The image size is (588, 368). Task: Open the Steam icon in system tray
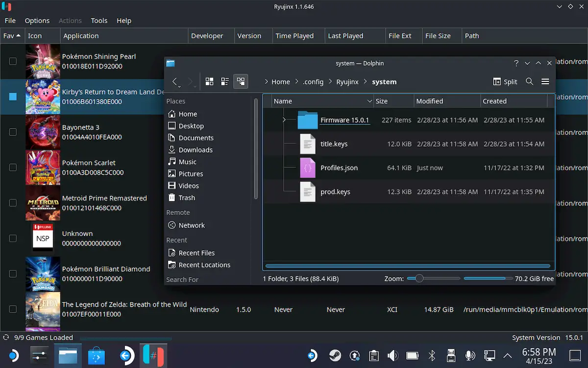pyautogui.click(x=336, y=356)
